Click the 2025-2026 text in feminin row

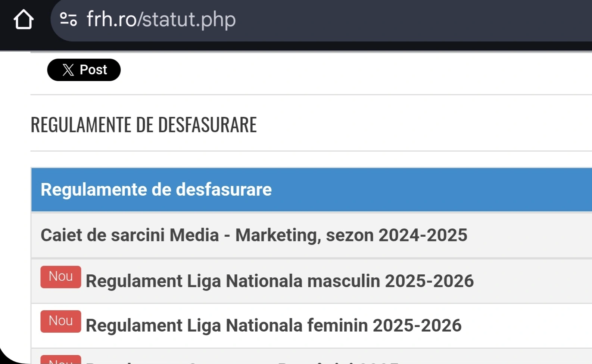(417, 326)
